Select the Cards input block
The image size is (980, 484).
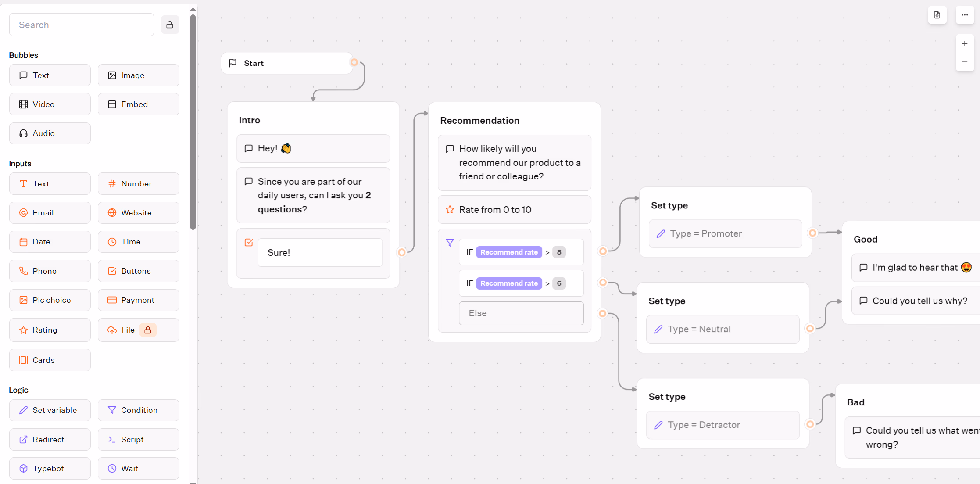click(50, 360)
